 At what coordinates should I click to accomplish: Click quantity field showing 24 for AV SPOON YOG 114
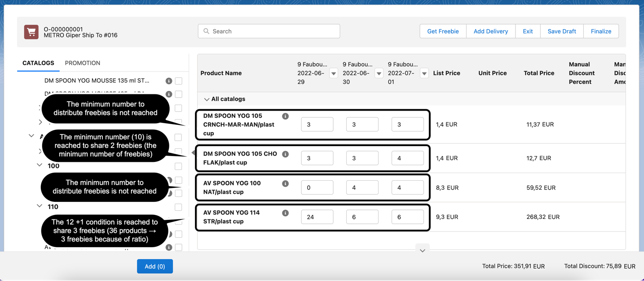(317, 217)
